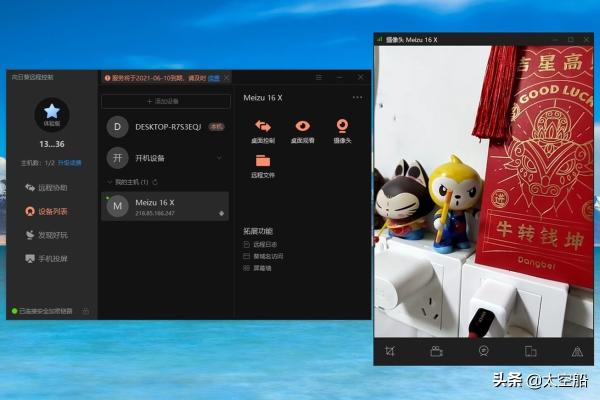Collapse the 我的主机 (1) group
Screen dimensions: 600x400
[x=110, y=182]
